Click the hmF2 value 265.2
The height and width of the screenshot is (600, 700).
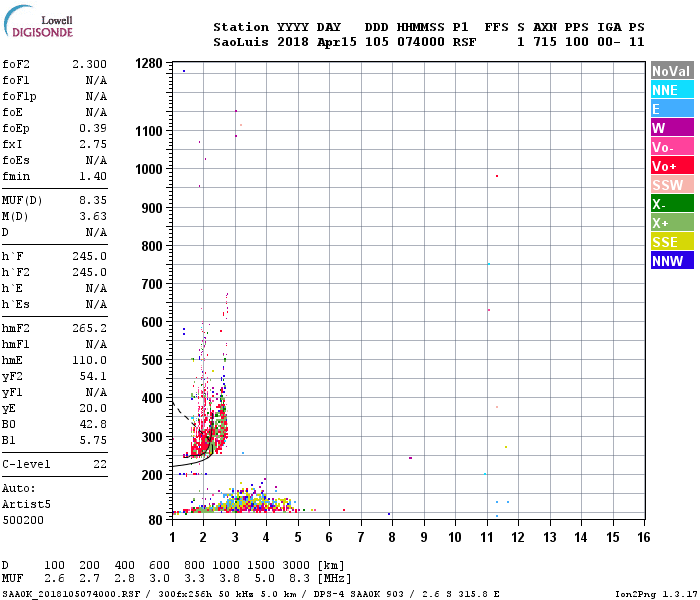click(x=89, y=329)
